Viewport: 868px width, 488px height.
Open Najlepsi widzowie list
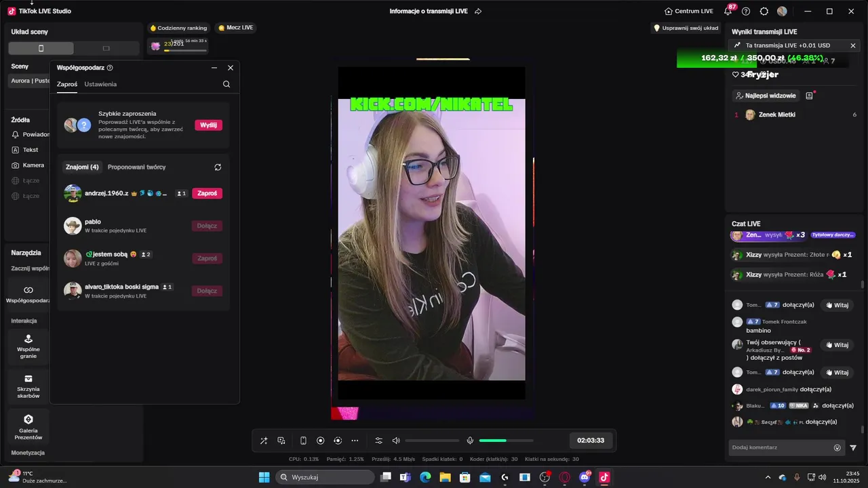766,96
